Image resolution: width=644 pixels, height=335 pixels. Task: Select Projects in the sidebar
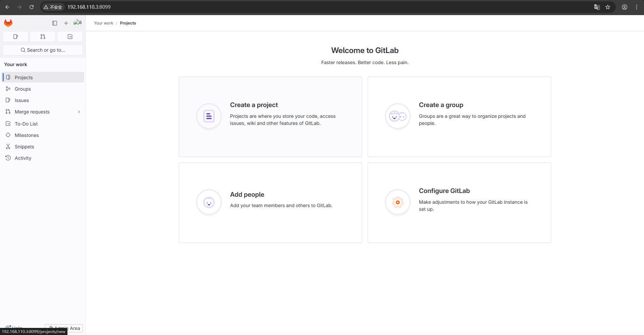click(43, 77)
